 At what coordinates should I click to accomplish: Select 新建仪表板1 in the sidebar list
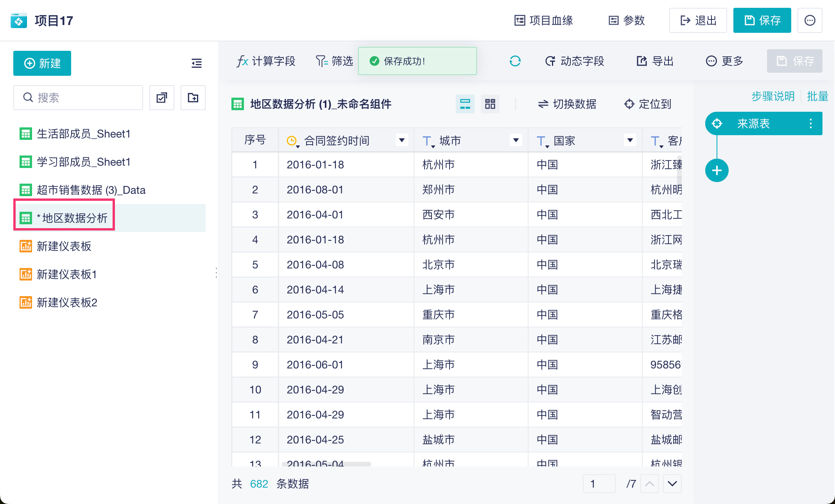(x=66, y=274)
